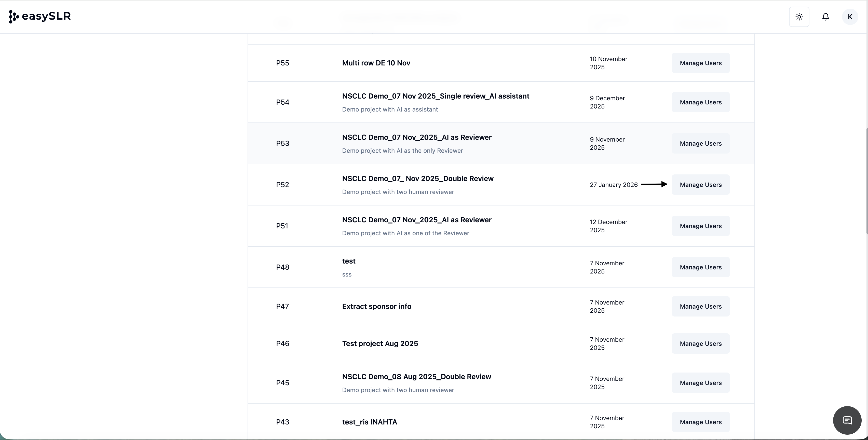The height and width of the screenshot is (440, 868).
Task: Click the easySLR logo
Action: click(40, 16)
